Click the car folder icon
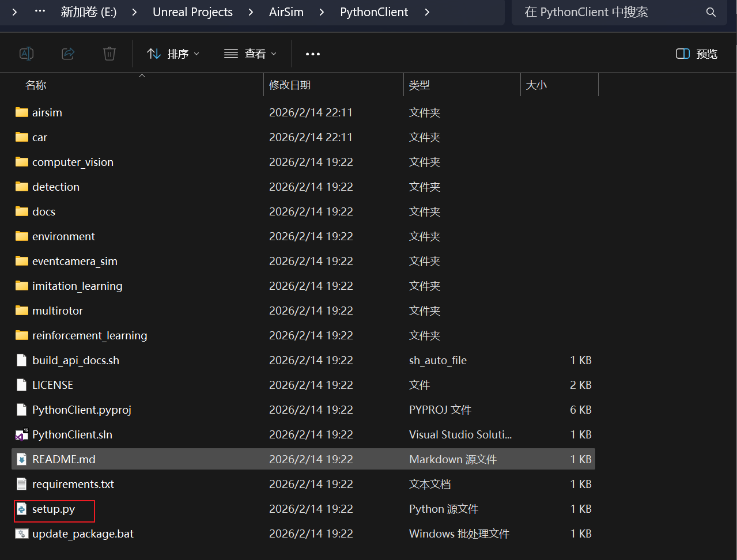Image resolution: width=737 pixels, height=560 pixels. pos(22,137)
